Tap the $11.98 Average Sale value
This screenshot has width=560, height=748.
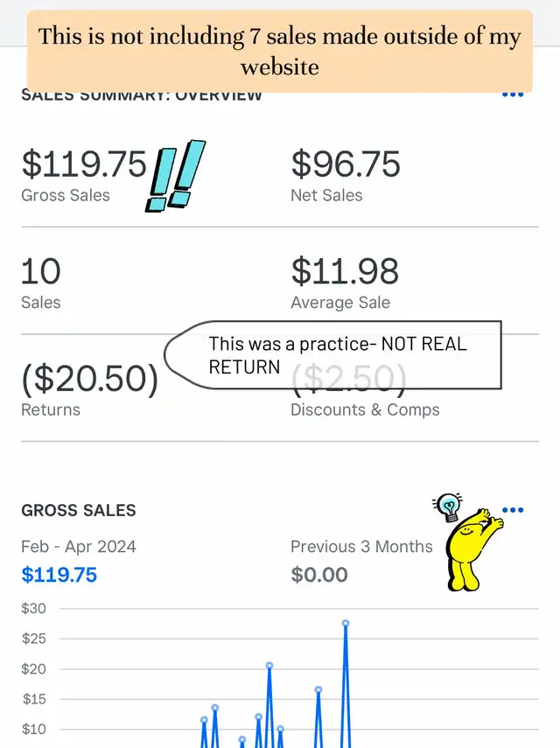[x=345, y=271]
